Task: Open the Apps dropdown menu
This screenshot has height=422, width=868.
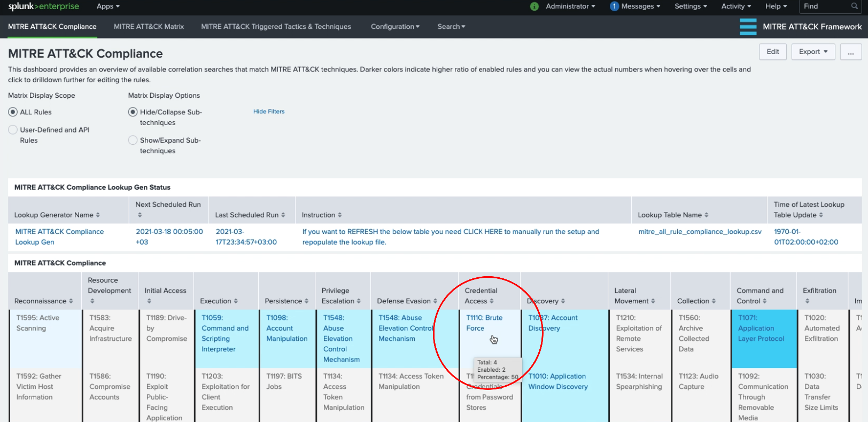Action: [x=108, y=6]
